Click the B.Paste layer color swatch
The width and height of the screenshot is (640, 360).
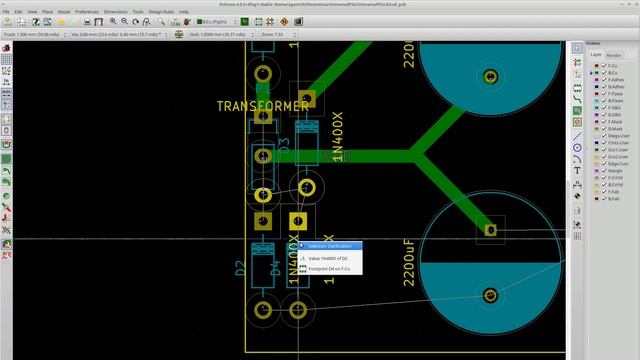(597, 101)
